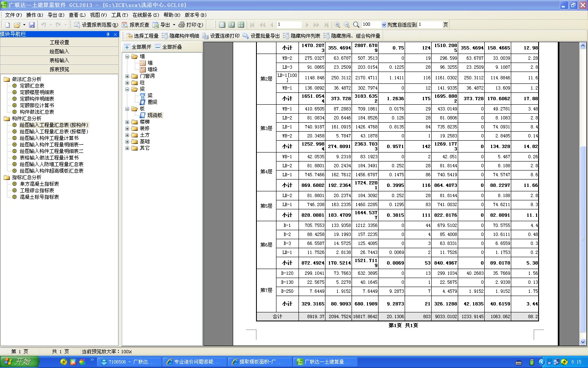This screenshot has height=368, width=588.
Task: Select 圈梁 tree item
Action: click(152, 102)
